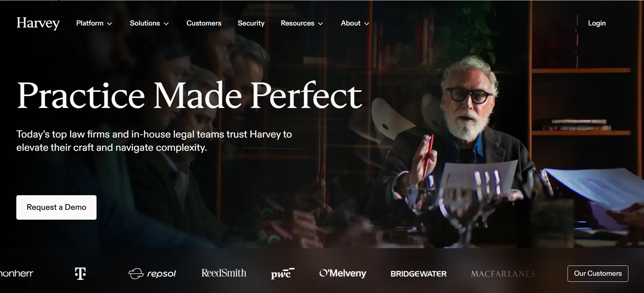Click the Harvey logo in the header
Image resolution: width=644 pixels, height=293 pixels.
[38, 23]
